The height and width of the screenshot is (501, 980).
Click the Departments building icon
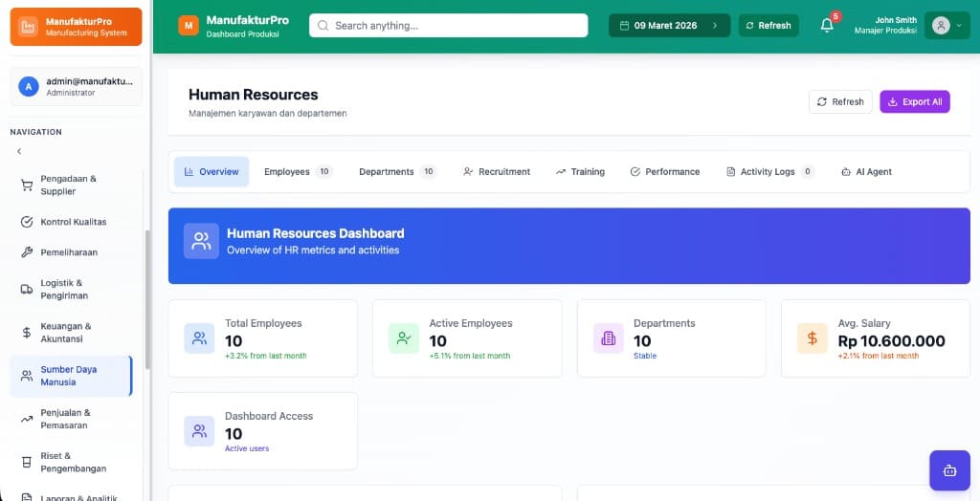(608, 338)
